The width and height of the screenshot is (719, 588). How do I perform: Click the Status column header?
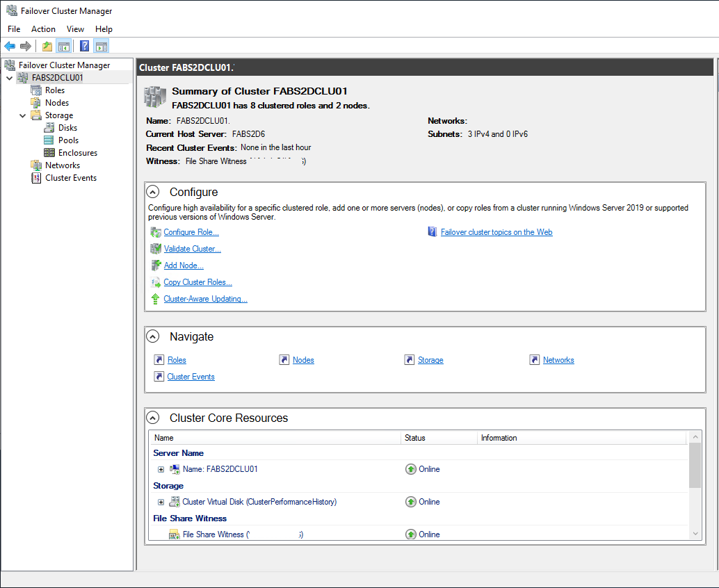click(x=439, y=438)
